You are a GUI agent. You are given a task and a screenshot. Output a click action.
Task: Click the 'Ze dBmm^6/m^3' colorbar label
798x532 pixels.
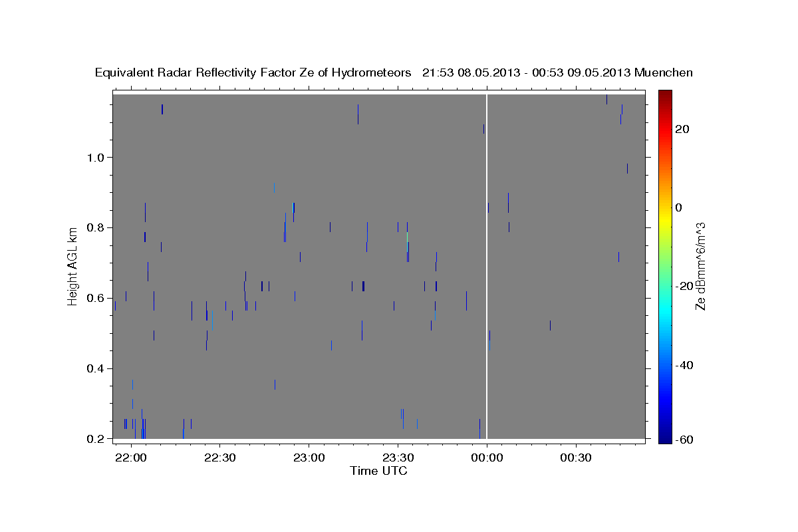click(x=700, y=266)
